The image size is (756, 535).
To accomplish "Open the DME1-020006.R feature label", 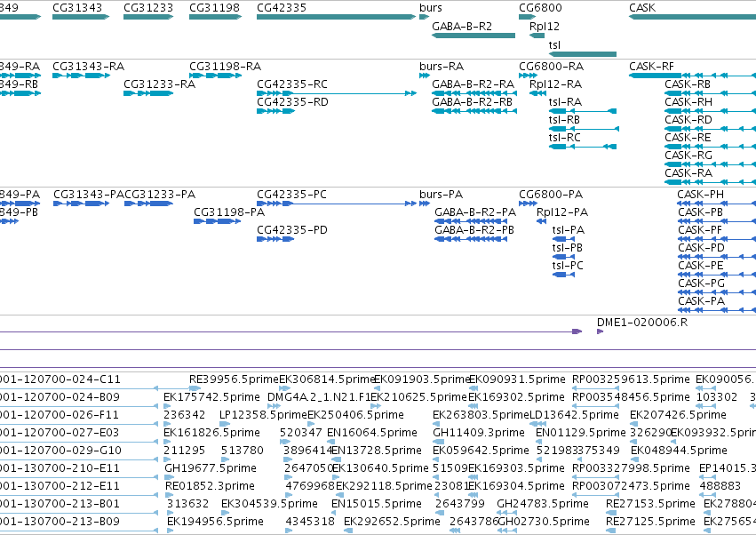I will pyautogui.click(x=642, y=323).
